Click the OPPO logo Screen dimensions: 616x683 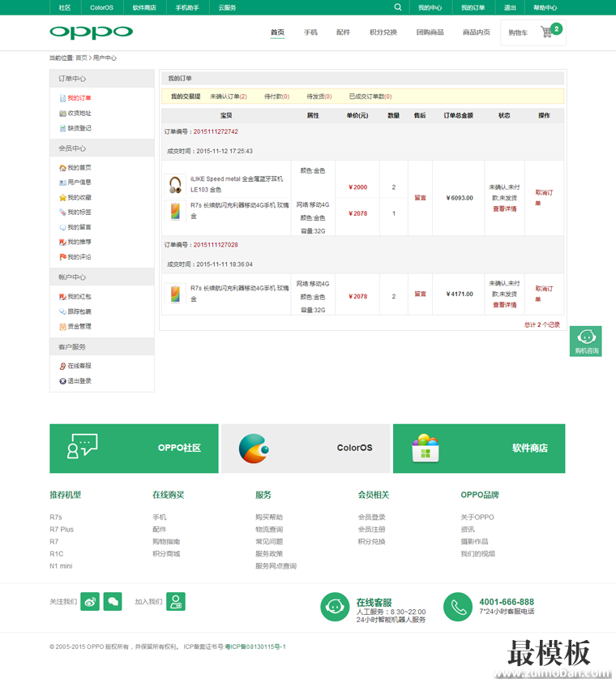(x=91, y=32)
